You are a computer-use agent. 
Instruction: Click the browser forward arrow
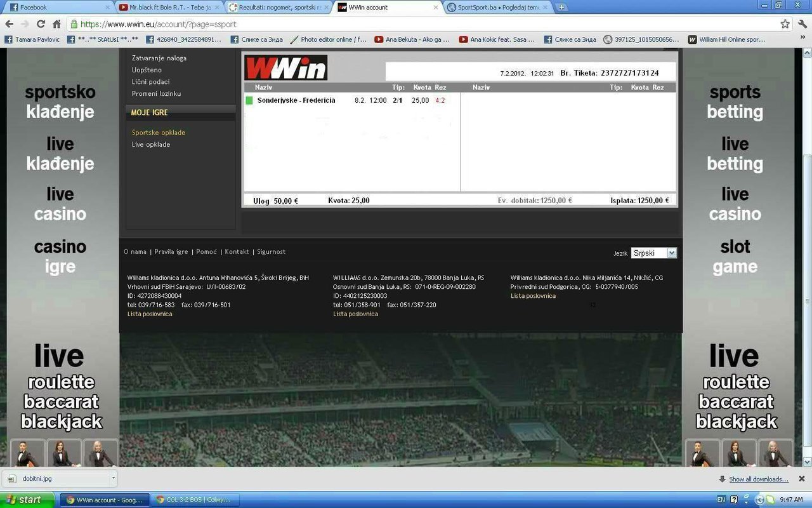[x=25, y=24]
